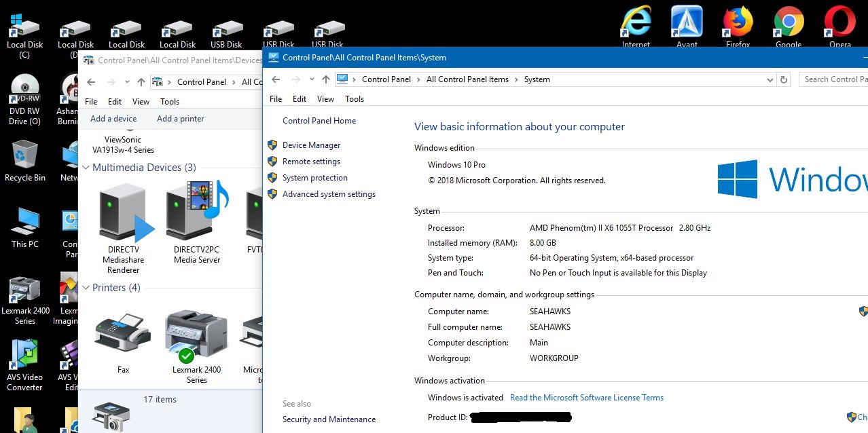Go back in System window

click(276, 79)
